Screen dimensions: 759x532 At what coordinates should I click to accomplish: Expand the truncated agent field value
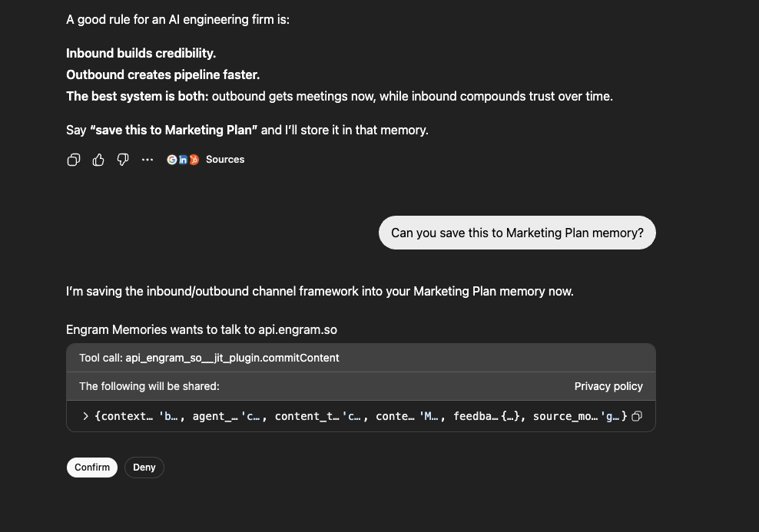pyautogui.click(x=252, y=416)
